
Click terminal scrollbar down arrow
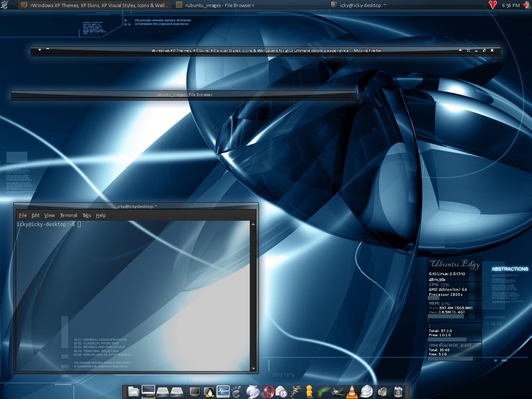click(x=253, y=368)
